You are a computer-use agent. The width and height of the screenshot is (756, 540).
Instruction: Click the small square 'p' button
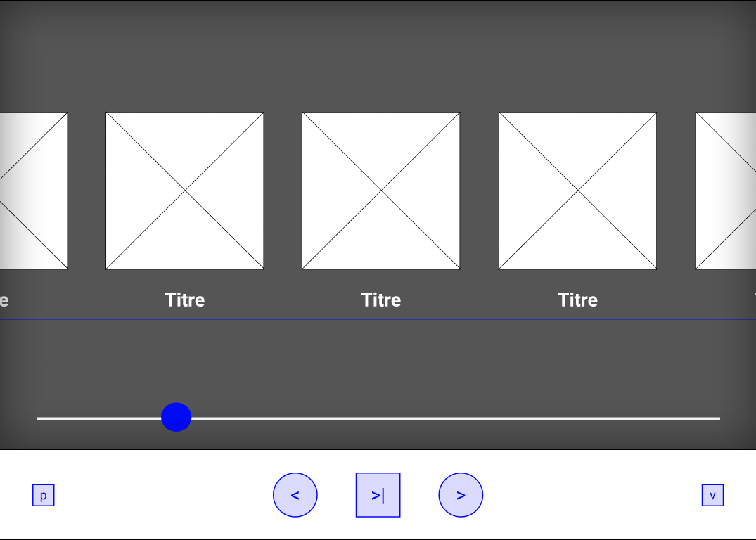43,496
